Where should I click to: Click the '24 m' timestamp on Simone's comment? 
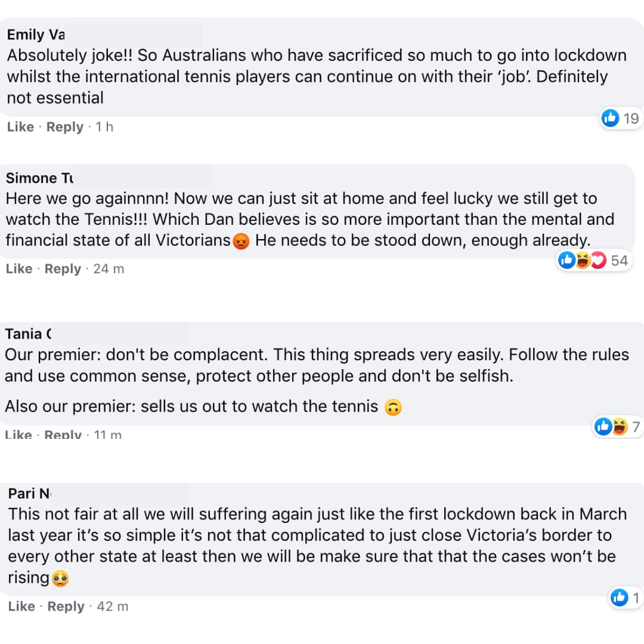coord(109,268)
